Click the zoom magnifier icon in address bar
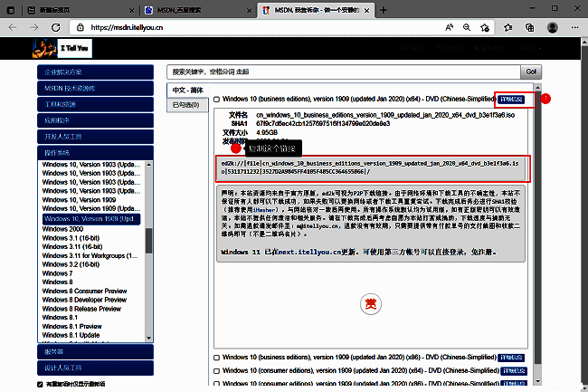The height and width of the screenshot is (392, 588). click(x=467, y=27)
